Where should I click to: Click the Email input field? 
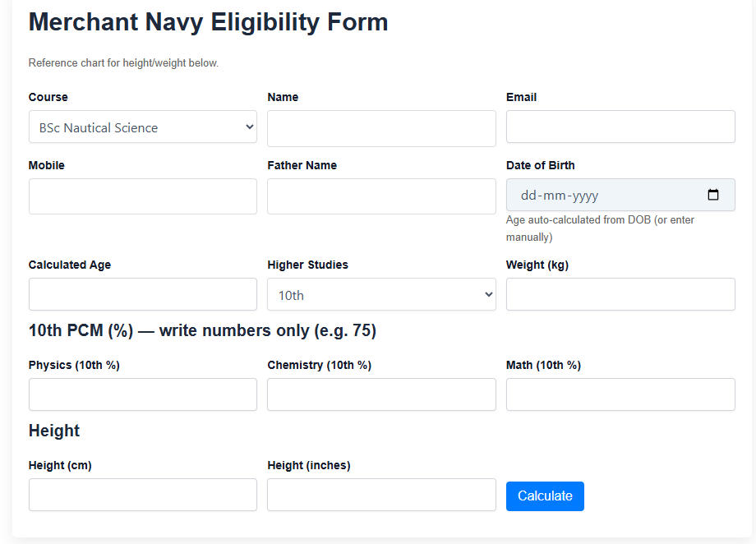click(x=620, y=127)
